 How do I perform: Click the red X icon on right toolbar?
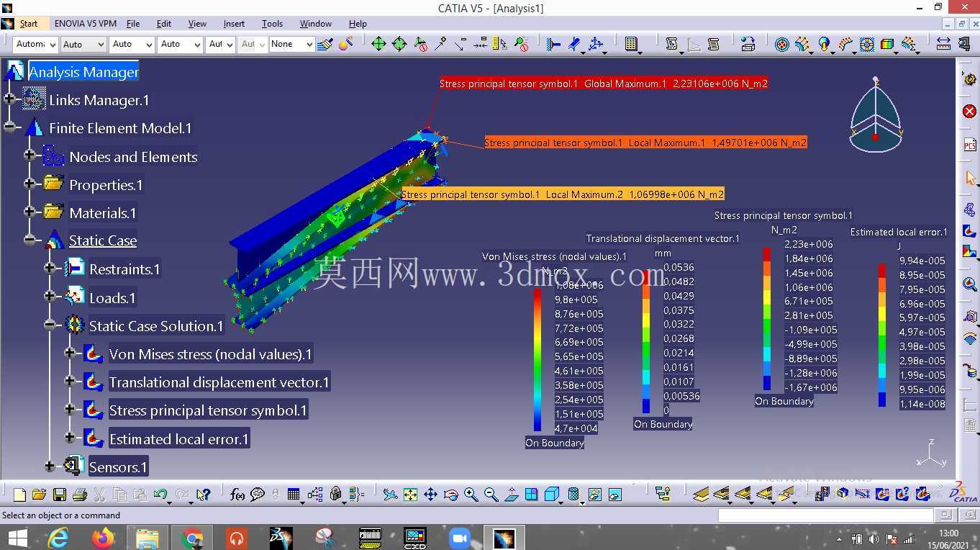pyautogui.click(x=969, y=112)
